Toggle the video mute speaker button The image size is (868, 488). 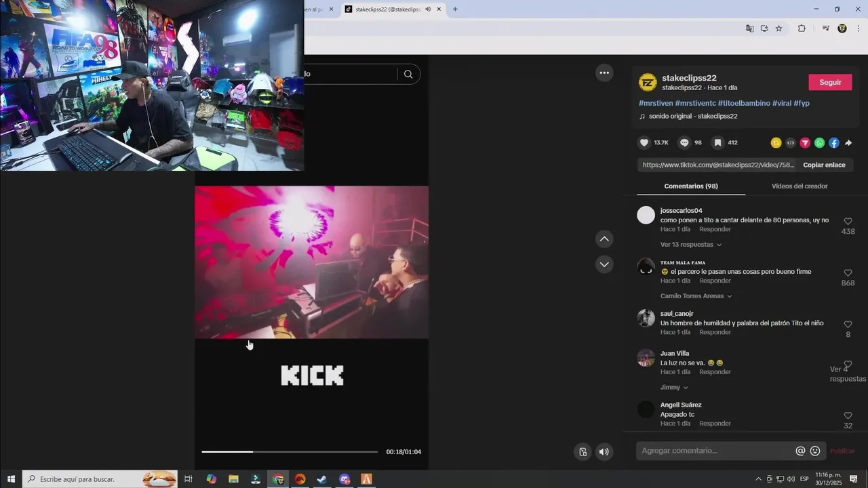604,452
